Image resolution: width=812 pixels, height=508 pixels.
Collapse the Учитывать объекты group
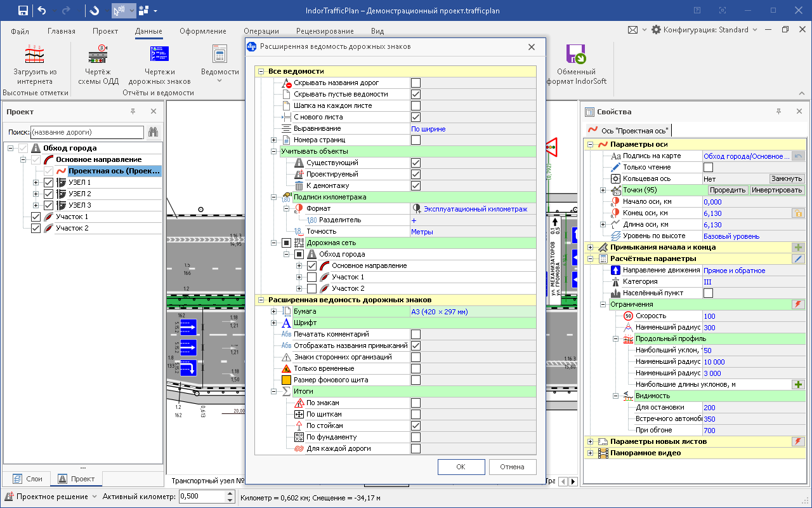(273, 151)
